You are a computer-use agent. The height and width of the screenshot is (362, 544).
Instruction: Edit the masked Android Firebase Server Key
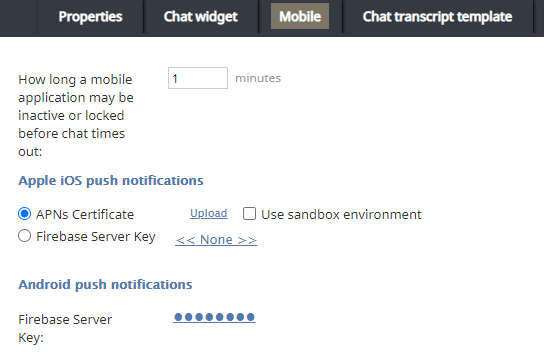pyautogui.click(x=214, y=317)
